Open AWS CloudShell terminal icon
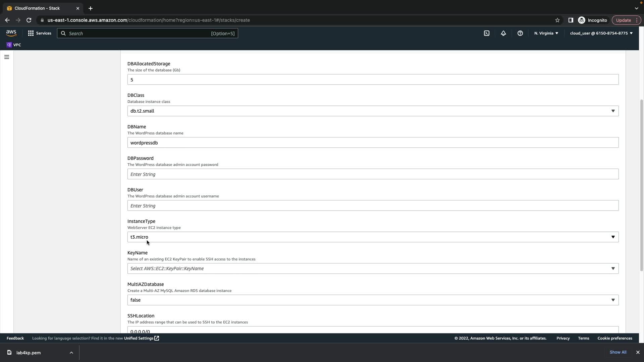Image resolution: width=644 pixels, height=362 pixels. tap(486, 33)
